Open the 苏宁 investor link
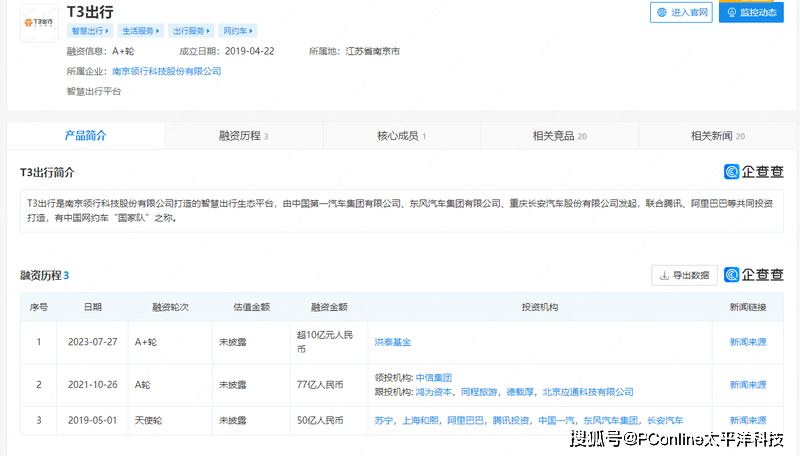The height and width of the screenshot is (456, 800). pyautogui.click(x=384, y=420)
